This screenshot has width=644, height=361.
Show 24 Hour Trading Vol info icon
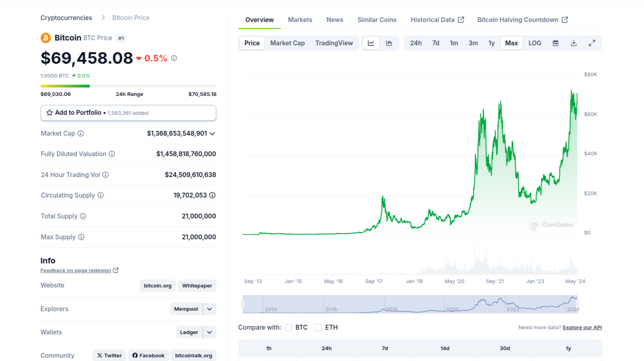pos(105,175)
